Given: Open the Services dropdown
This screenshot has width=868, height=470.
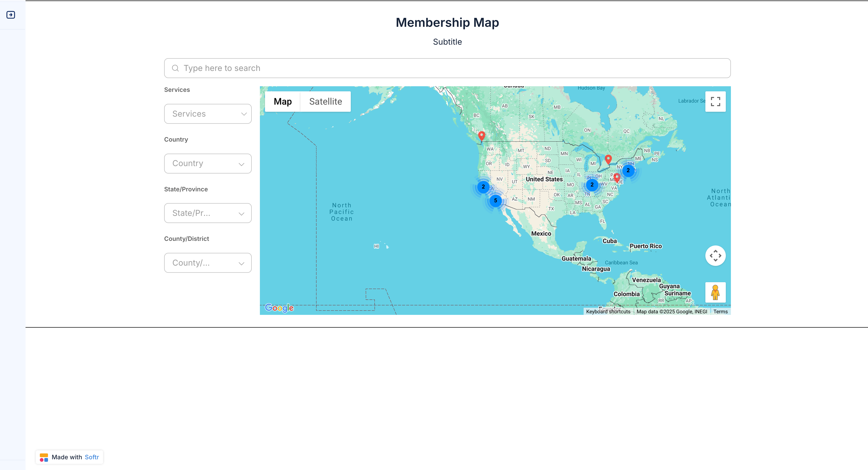Looking at the screenshot, I should 208,114.
